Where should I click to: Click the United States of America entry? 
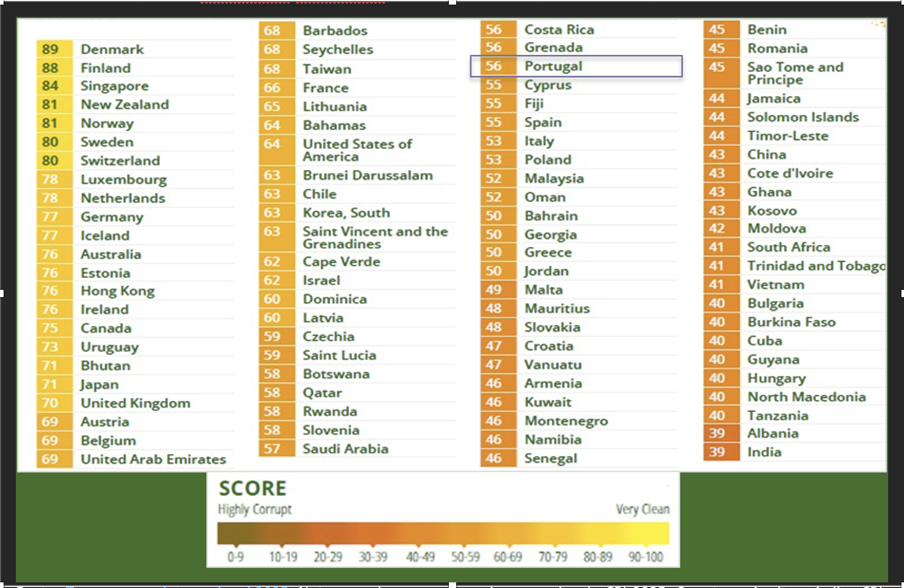pyautogui.click(x=357, y=150)
